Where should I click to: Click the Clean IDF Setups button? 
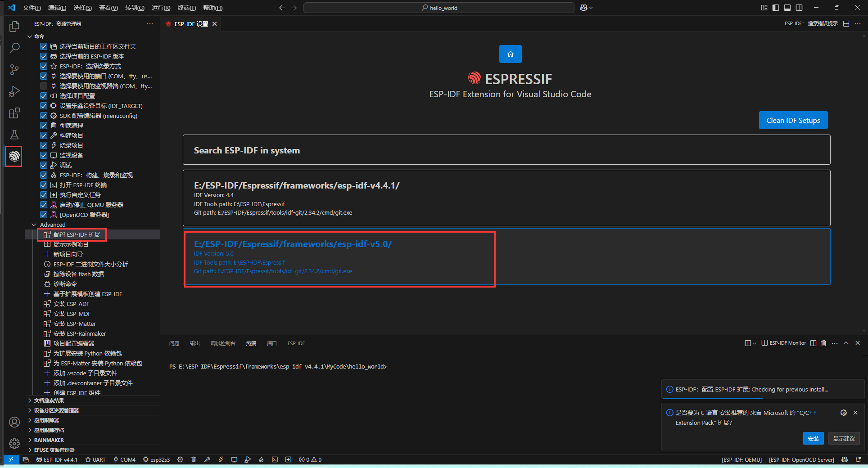coord(793,120)
